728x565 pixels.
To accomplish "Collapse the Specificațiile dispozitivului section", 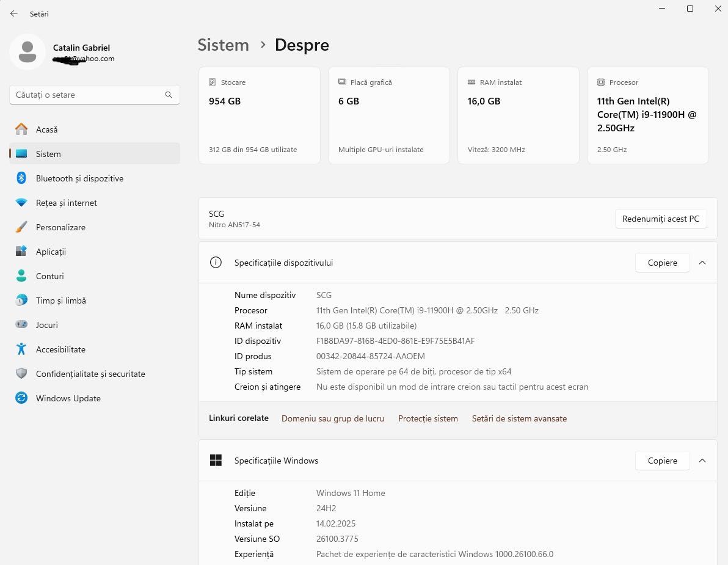I will (702, 263).
